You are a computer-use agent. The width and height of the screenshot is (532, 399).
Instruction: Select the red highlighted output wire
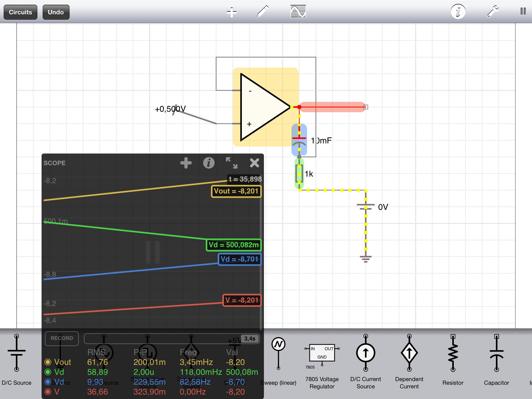point(332,107)
